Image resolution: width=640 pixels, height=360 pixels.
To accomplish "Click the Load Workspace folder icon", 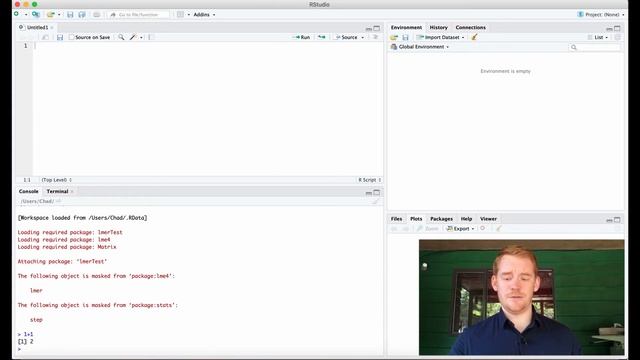I will click(x=394, y=37).
